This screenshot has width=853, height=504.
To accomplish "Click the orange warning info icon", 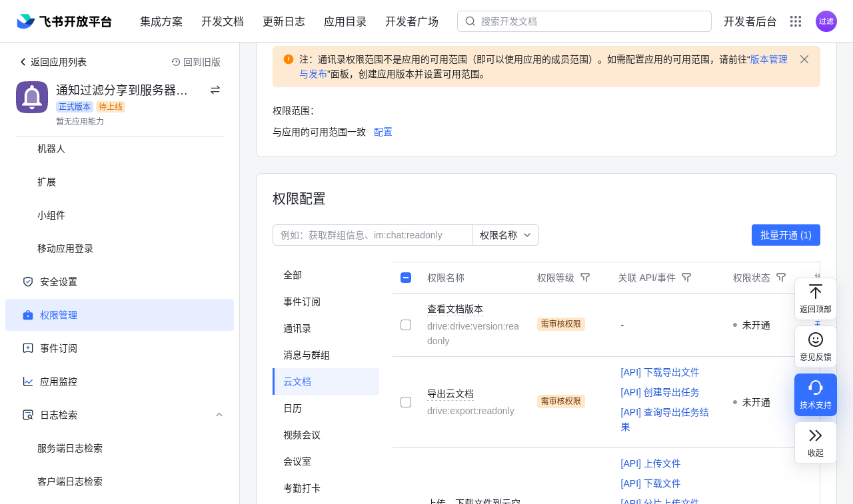I will click(289, 59).
